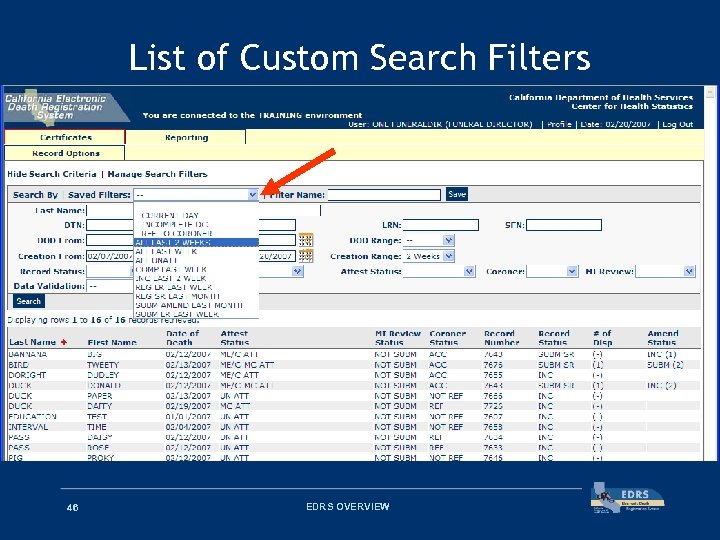This screenshot has width=720, height=540.
Task: Sort by Amend Status column header
Action: pos(663,338)
